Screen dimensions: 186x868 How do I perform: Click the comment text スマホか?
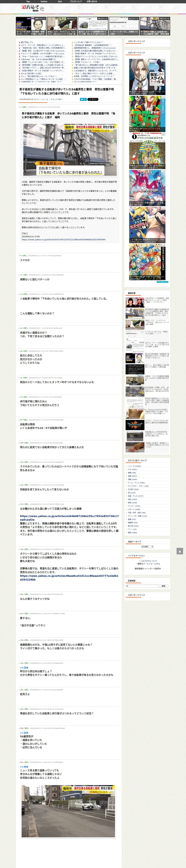25,260
